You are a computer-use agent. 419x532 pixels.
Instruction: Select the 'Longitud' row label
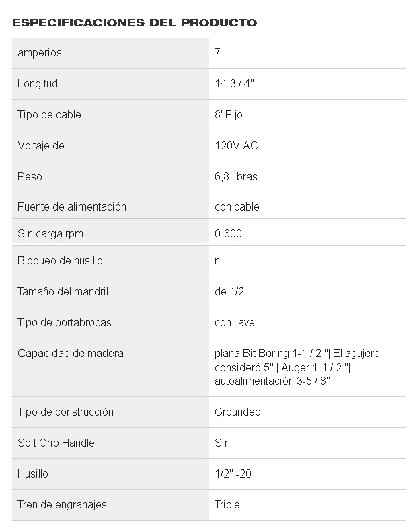pos(38,84)
